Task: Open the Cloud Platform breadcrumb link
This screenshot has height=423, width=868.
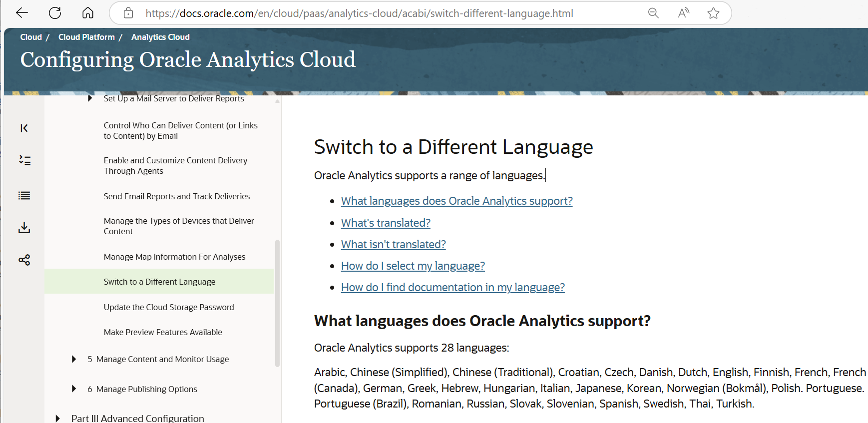Action: tap(86, 37)
